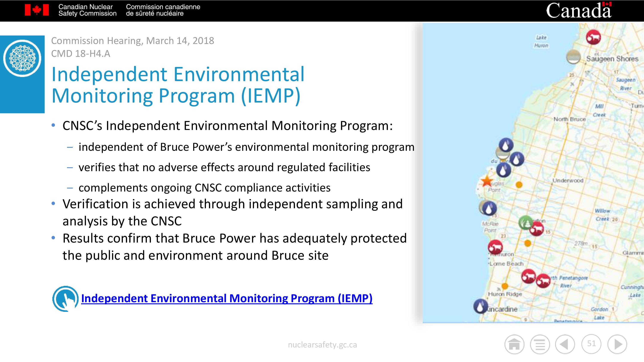Select the northernmost water-drop marker on the map
644x362 pixels.
(506, 145)
